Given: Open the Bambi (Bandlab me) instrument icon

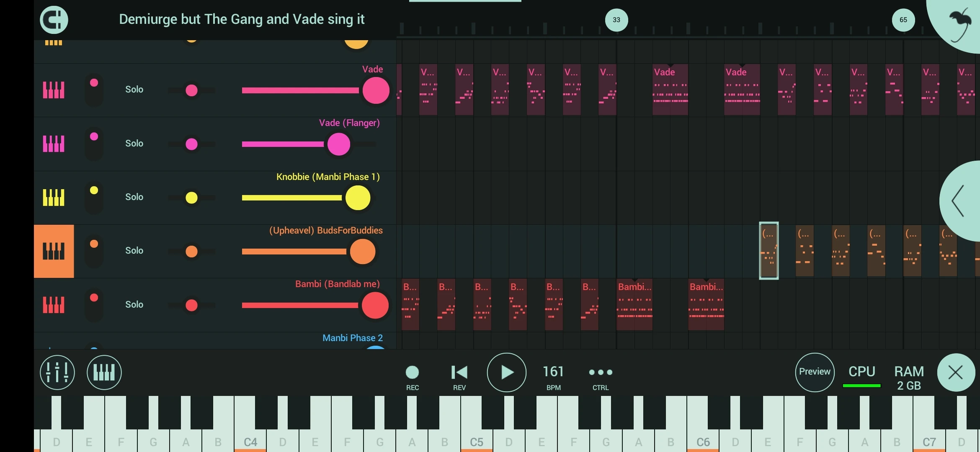Looking at the screenshot, I should [54, 305].
